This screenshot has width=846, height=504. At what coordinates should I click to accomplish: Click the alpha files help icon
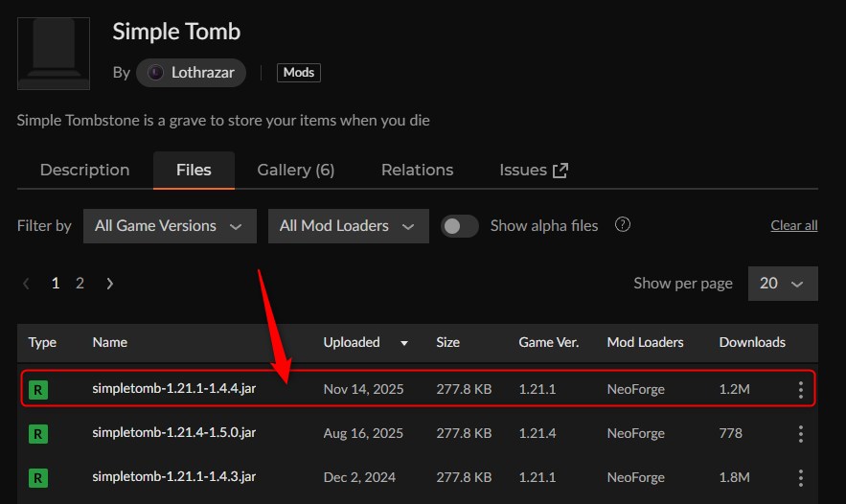pos(623,225)
